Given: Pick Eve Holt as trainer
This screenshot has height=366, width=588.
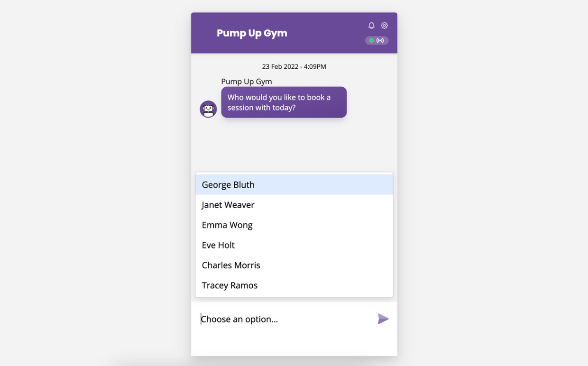Looking at the screenshot, I should [294, 245].
